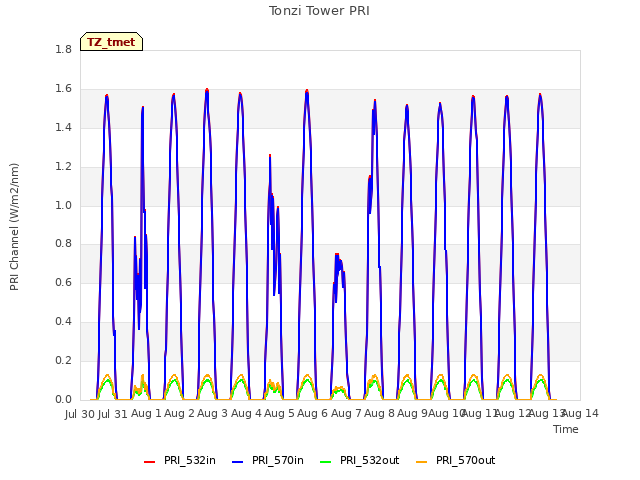Click the TZ_tmet annotation label

pos(111,42)
